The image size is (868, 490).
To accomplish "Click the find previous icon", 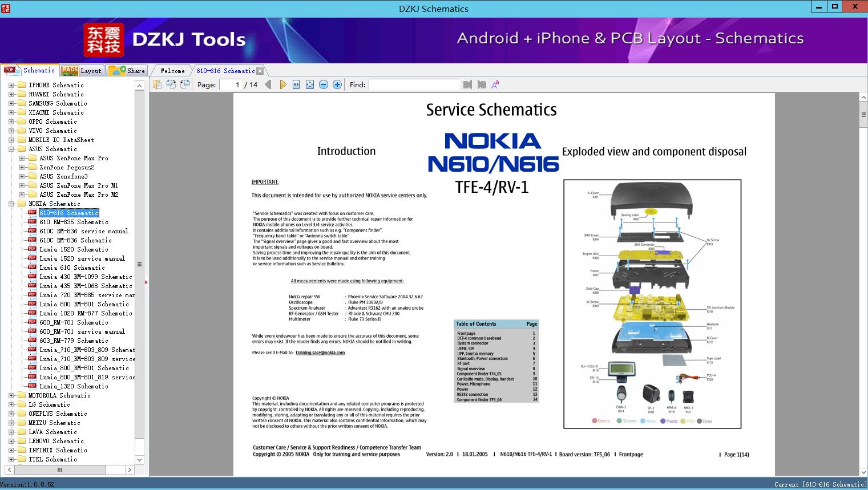I will (x=467, y=84).
